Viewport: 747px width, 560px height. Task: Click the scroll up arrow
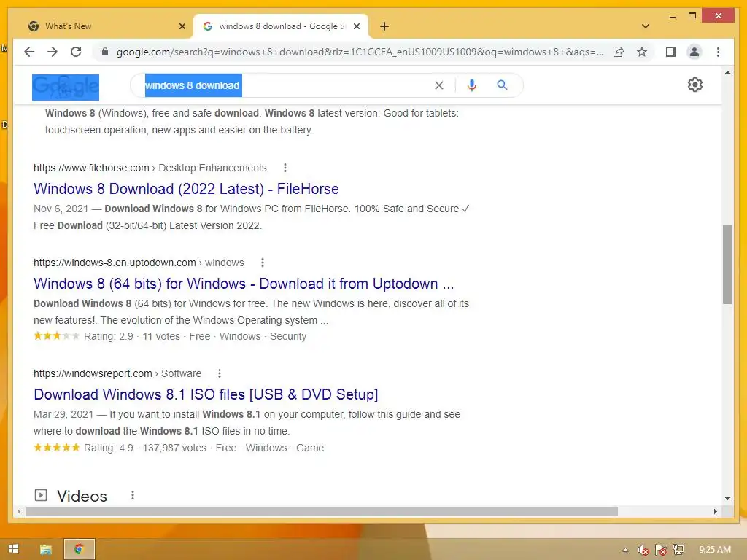(x=727, y=72)
